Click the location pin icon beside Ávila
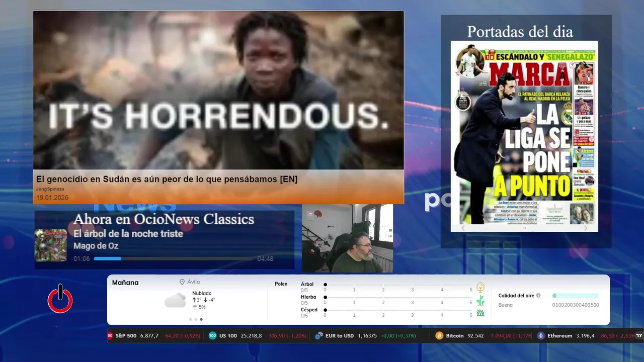This screenshot has height=362, width=644. [182, 282]
